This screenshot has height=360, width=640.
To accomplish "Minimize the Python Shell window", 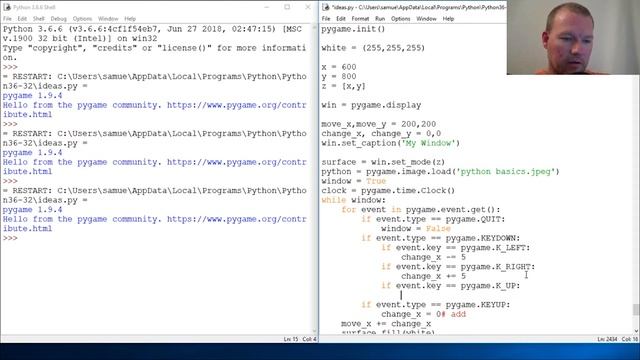I will click(267, 7).
